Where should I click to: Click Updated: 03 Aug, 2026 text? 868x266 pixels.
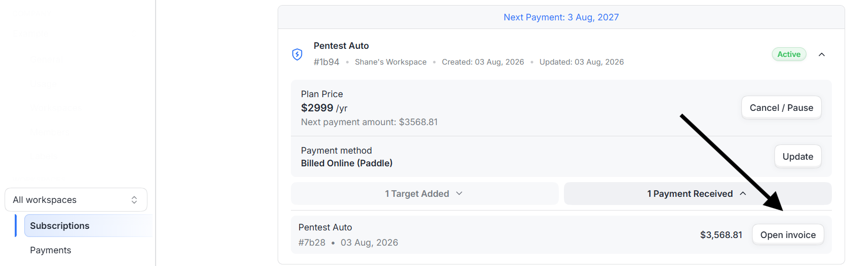[581, 62]
